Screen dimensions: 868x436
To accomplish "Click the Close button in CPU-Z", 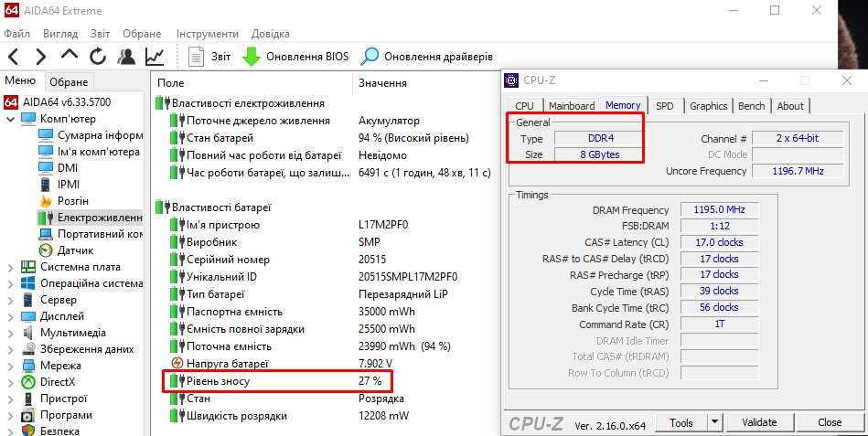I will point(830,422).
